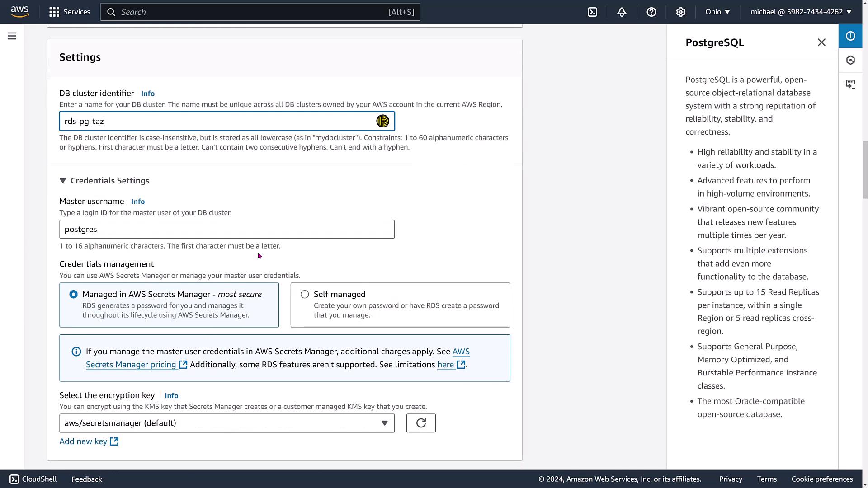This screenshot has width=868, height=488.
Task: Open the settings gear in the header
Action: coord(680,12)
